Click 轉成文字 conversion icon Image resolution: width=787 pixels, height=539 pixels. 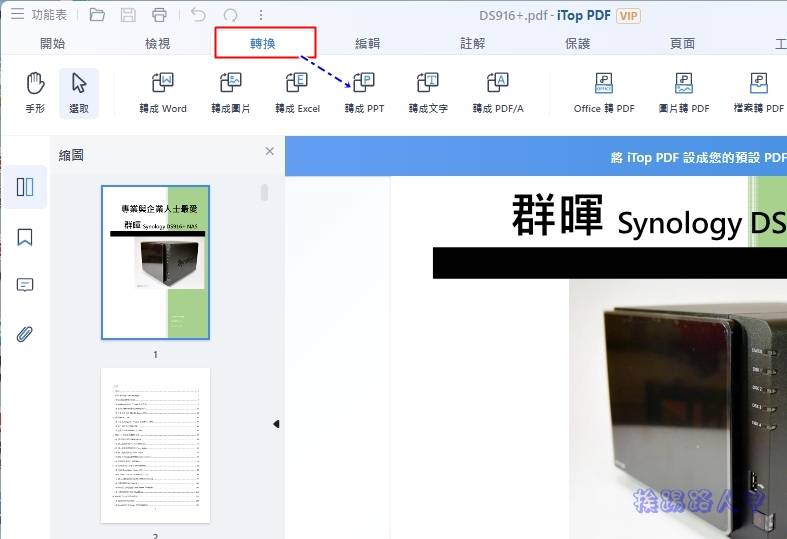[428, 93]
